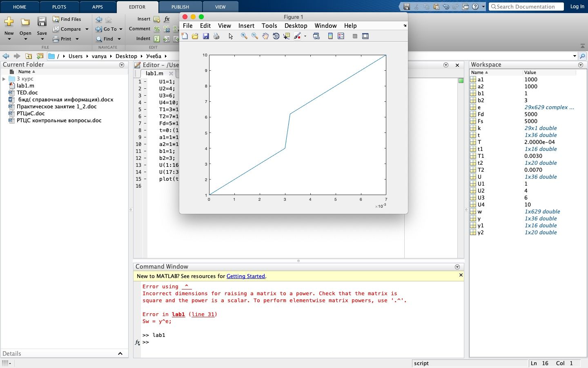This screenshot has height=368, width=588.
Task: Open the Compare dropdown arrow
Action: tap(87, 29)
